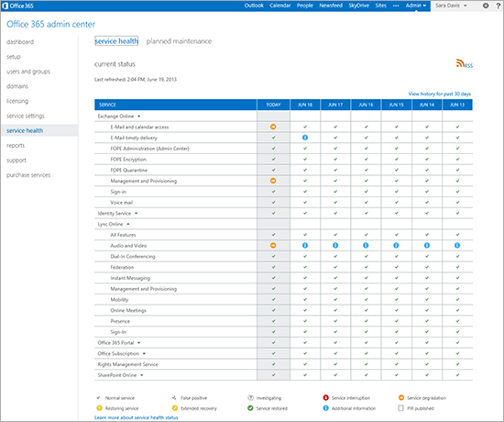Click the Instant Messaging row label
504x422 pixels.
coord(130,278)
